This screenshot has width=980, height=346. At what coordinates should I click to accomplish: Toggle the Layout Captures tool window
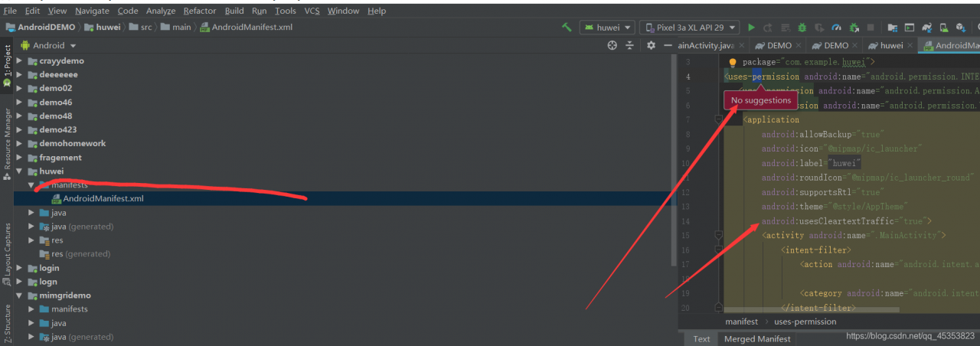click(x=7, y=255)
